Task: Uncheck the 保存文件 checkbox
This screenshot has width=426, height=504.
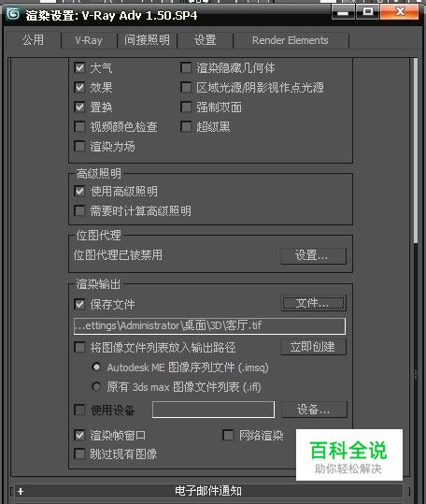Action: [x=79, y=304]
